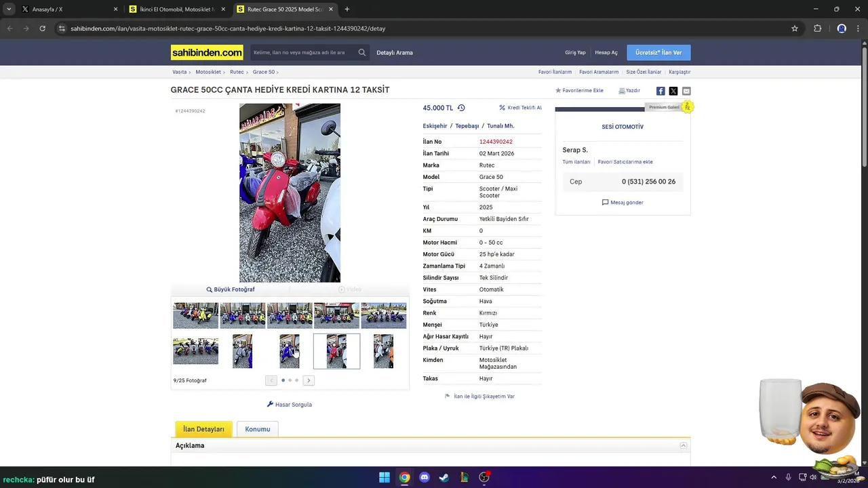Screen dimensions: 868x488
Task: Select the blue scooter thumbnail under cursor
Action: pos(290,351)
